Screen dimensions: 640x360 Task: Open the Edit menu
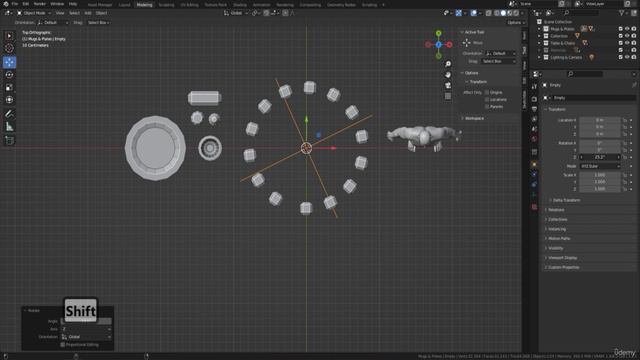tap(26, 4)
